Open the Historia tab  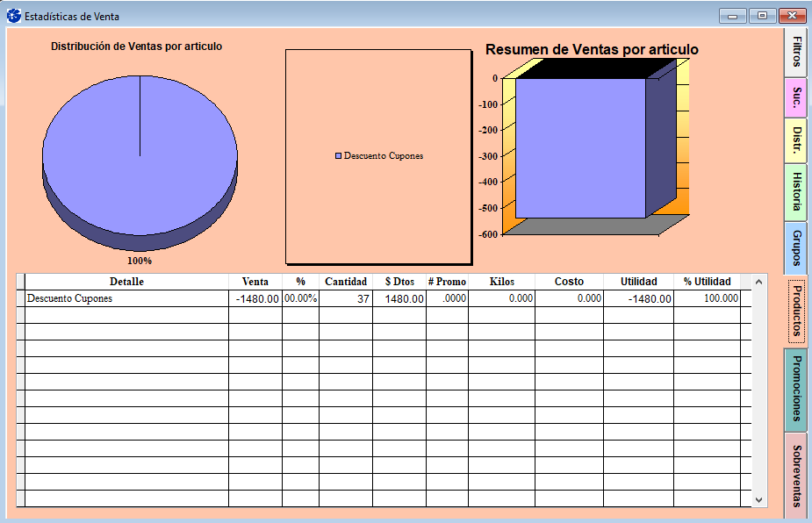[796, 191]
